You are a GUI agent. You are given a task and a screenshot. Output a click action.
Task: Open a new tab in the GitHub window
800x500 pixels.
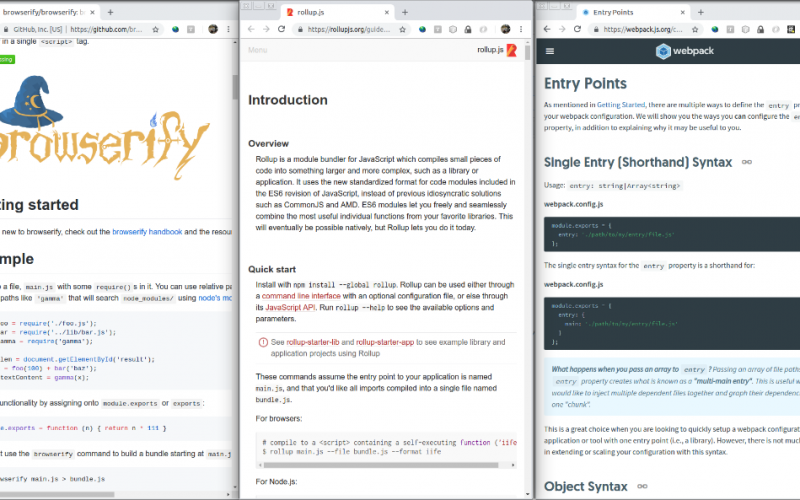click(110, 12)
